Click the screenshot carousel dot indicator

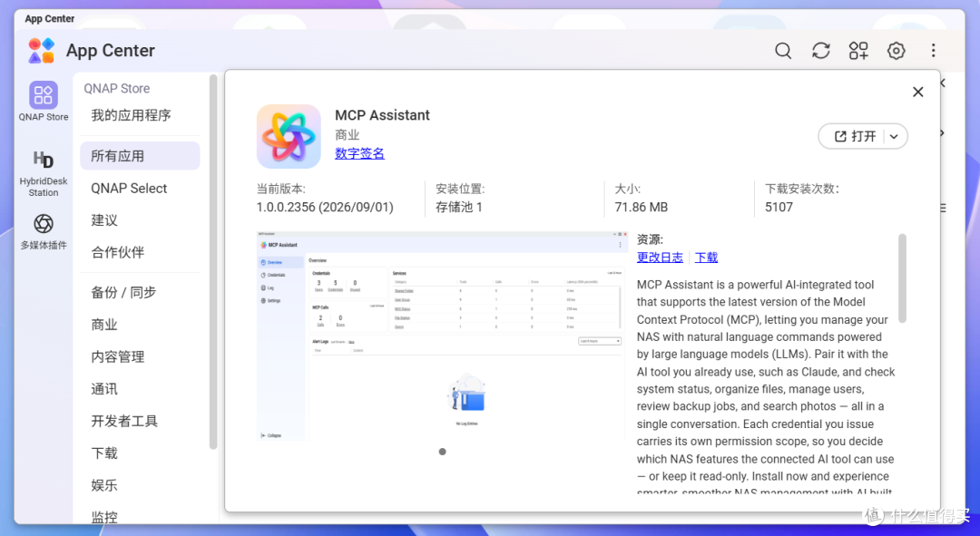tap(443, 452)
